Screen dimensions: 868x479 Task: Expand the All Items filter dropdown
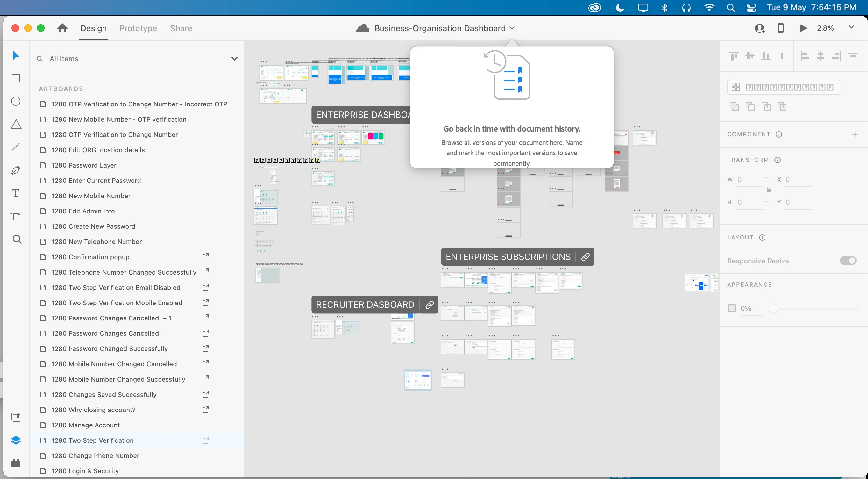234,59
